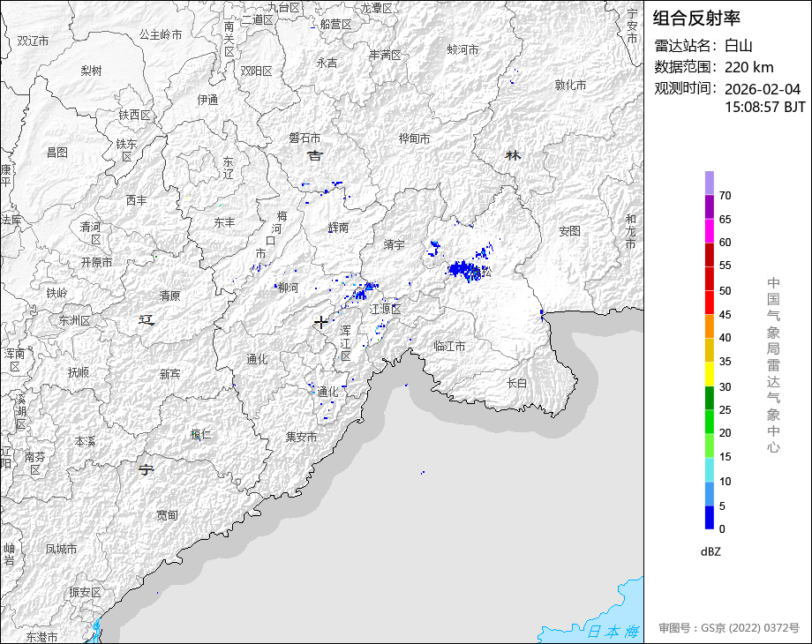Pick the dark green swatch between 25 and 30
This screenshot has width=812, height=644.
point(709,398)
